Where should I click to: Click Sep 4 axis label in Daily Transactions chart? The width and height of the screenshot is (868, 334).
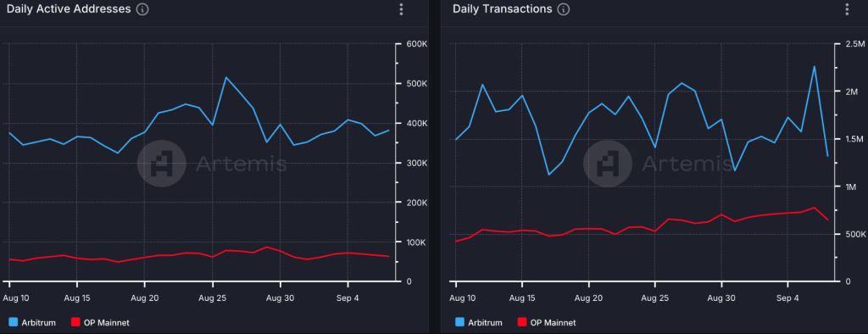(x=787, y=298)
